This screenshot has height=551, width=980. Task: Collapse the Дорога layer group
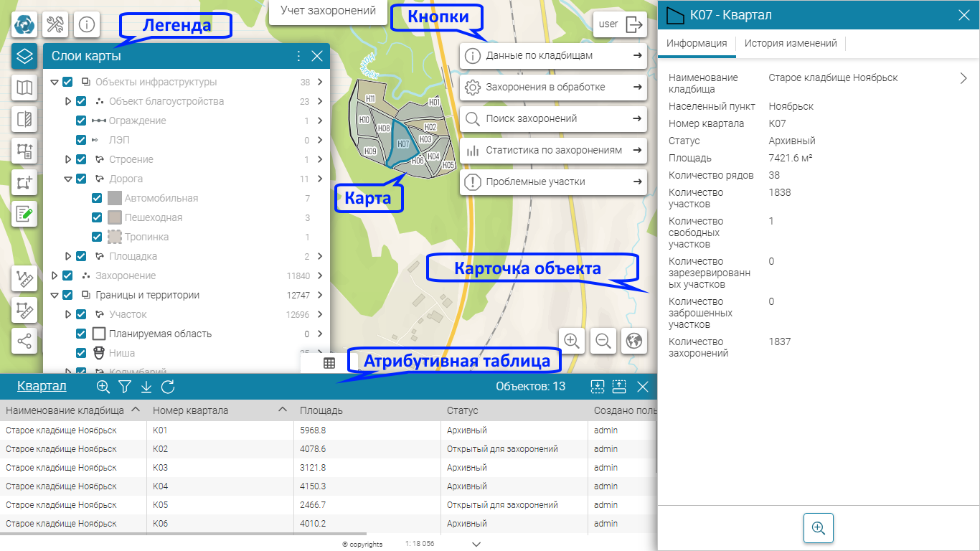(x=68, y=179)
